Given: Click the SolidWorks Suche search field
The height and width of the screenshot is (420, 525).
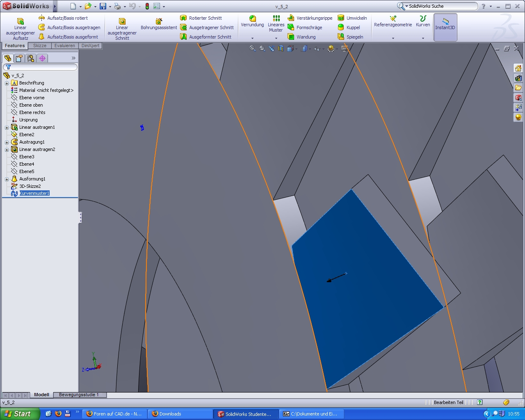Looking at the screenshot, I should click(x=441, y=6).
